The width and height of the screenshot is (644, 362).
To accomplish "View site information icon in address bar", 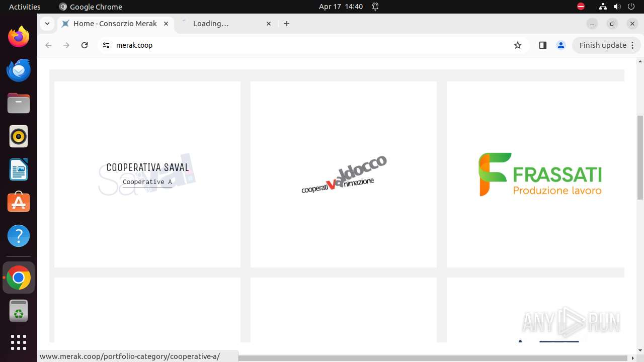I will tap(106, 45).
